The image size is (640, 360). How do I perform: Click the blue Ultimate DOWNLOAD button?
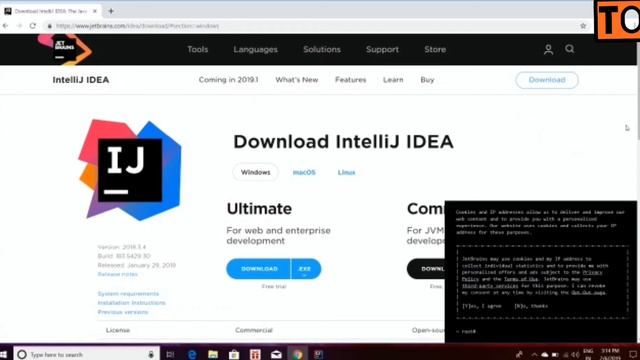coord(259,269)
